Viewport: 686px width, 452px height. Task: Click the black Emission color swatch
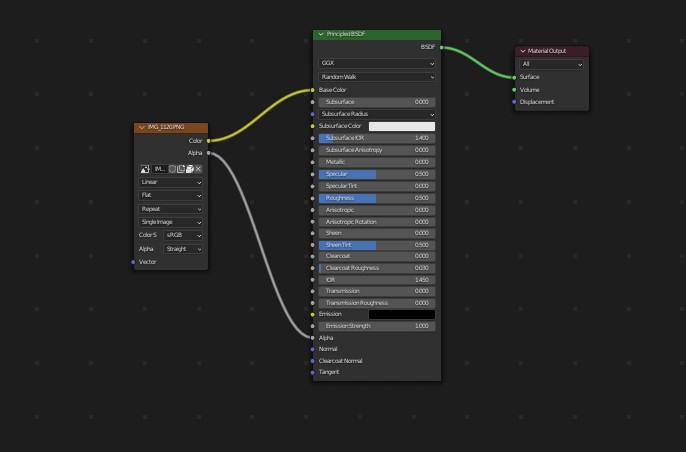pos(402,314)
